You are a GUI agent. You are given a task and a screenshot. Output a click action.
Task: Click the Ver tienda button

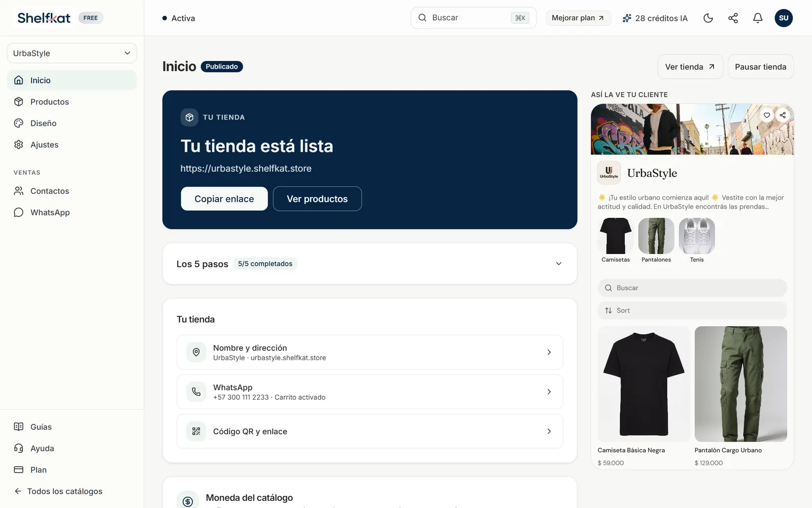pos(690,67)
